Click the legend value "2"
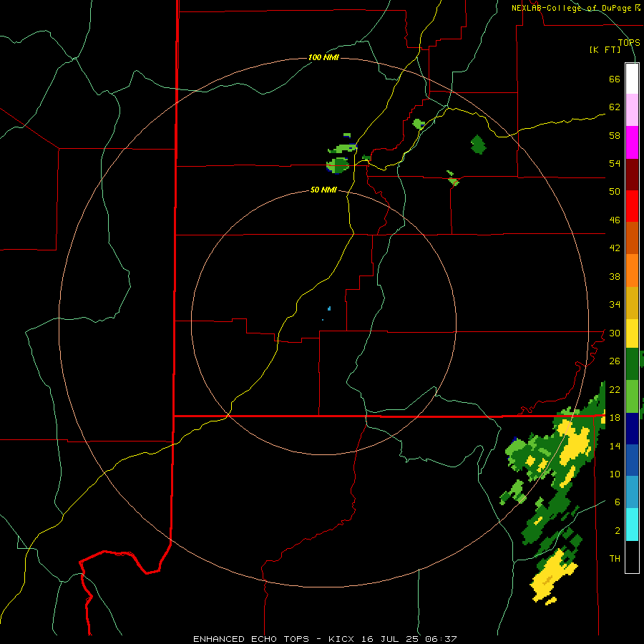 618,531
